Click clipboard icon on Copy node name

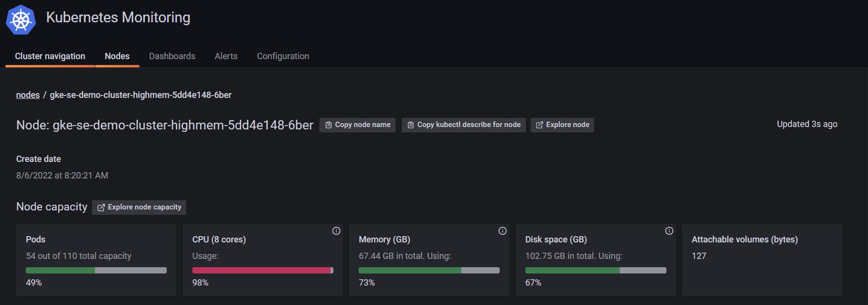329,125
